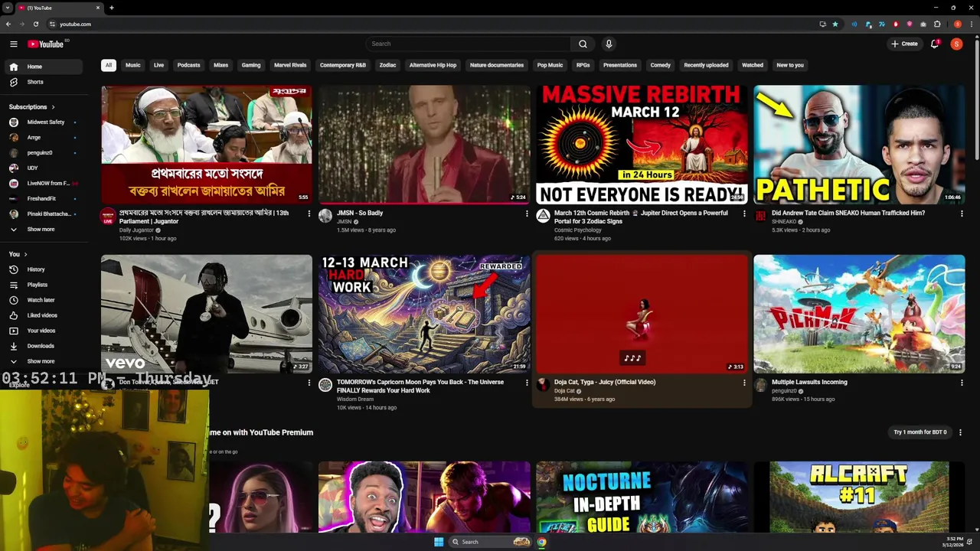Open the YouTube hamburger guide menu
980x551 pixels.
(13, 44)
